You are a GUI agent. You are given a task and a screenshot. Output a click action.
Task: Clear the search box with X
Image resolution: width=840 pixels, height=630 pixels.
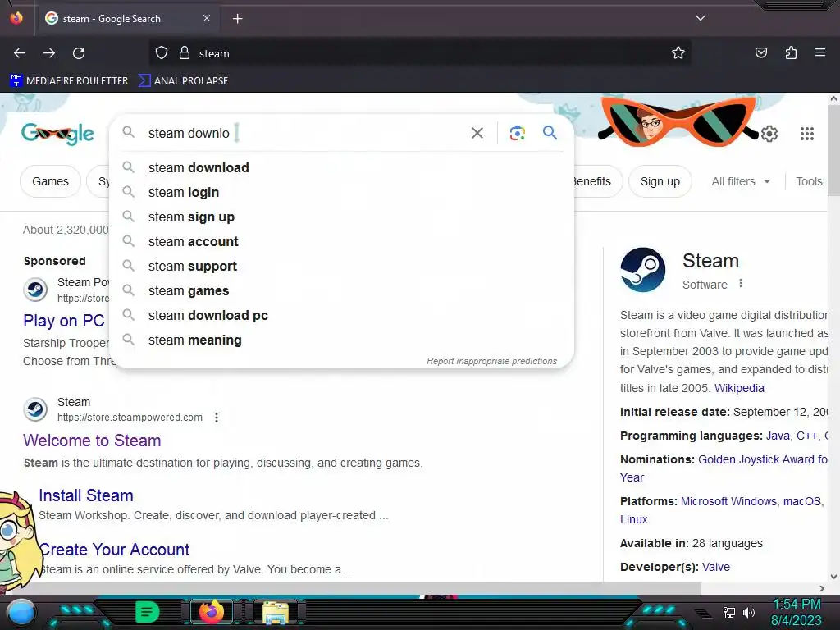(x=477, y=133)
